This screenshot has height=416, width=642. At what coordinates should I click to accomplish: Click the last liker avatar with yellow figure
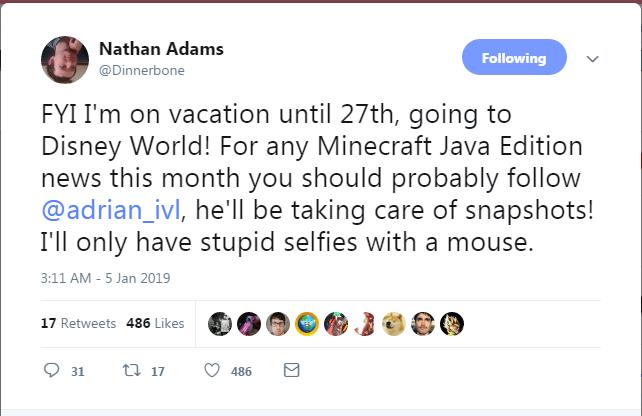[x=452, y=324]
